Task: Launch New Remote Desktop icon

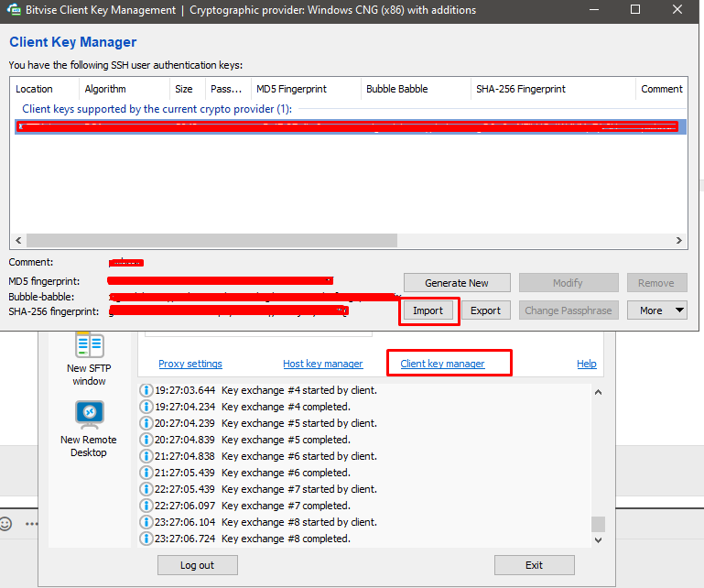Action: pyautogui.click(x=89, y=416)
